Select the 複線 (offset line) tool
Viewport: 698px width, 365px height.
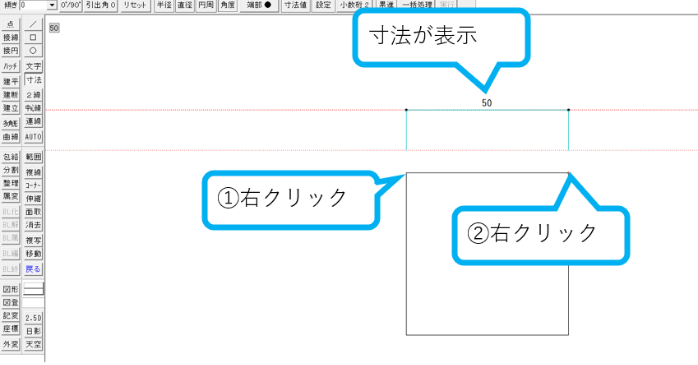pyautogui.click(x=33, y=172)
